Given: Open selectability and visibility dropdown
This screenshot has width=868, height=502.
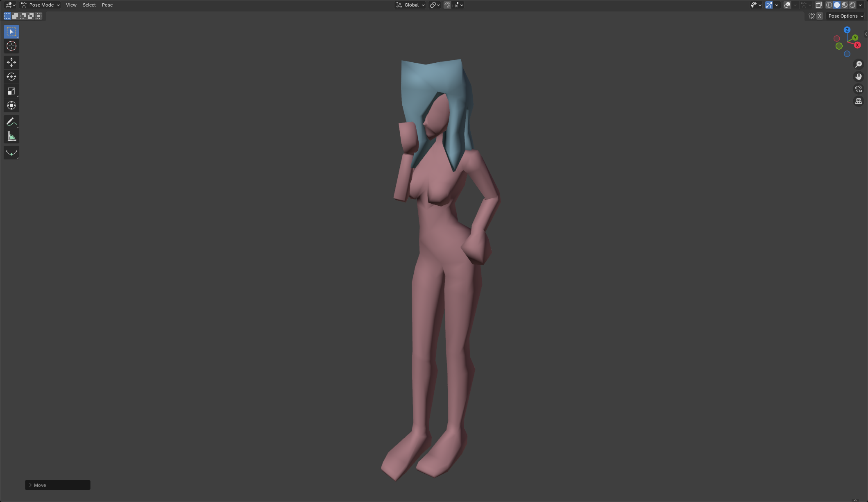Looking at the screenshot, I should tap(756, 5).
